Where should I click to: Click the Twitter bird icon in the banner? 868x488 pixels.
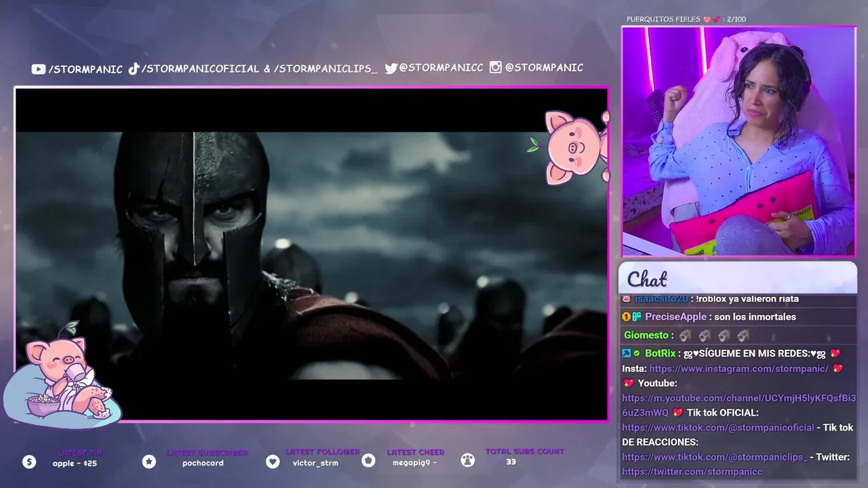click(x=391, y=68)
